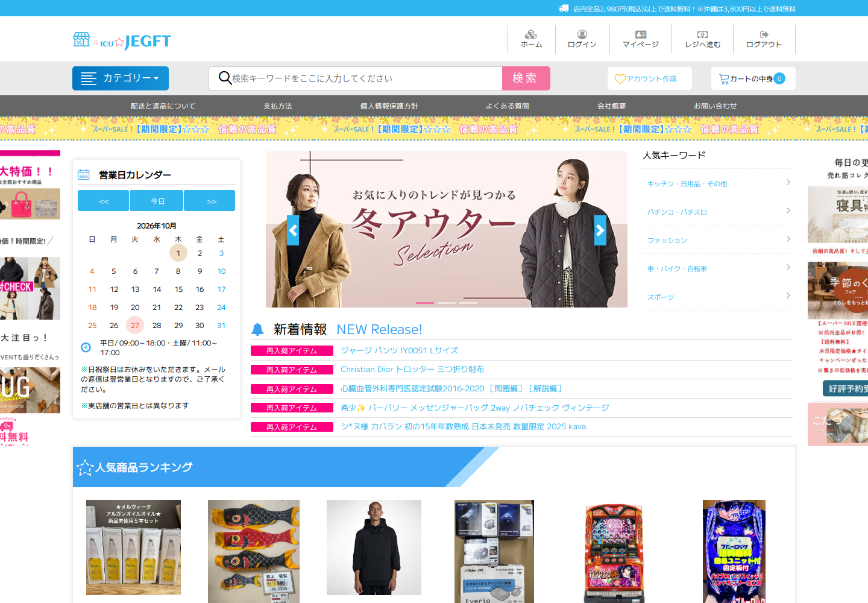Open ジャージ パンツ IY0051 Lサイズ link
Viewport: 868px width, 603px height.
point(400,350)
